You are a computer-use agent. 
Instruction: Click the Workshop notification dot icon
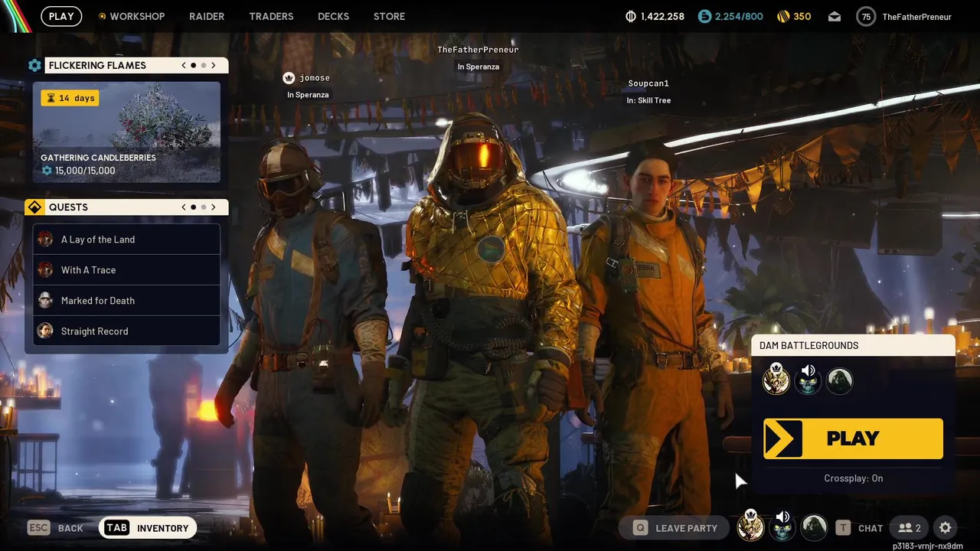(x=102, y=16)
